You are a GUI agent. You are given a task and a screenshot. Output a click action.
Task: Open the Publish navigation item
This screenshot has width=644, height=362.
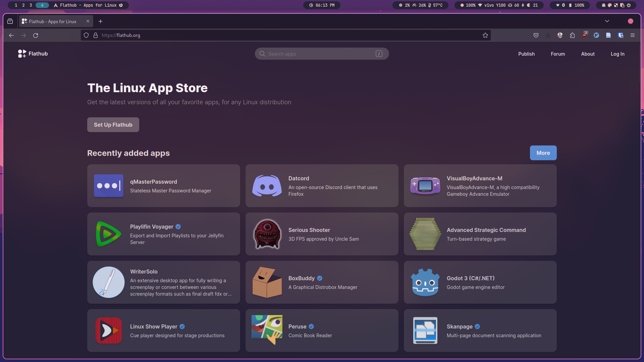click(x=526, y=54)
